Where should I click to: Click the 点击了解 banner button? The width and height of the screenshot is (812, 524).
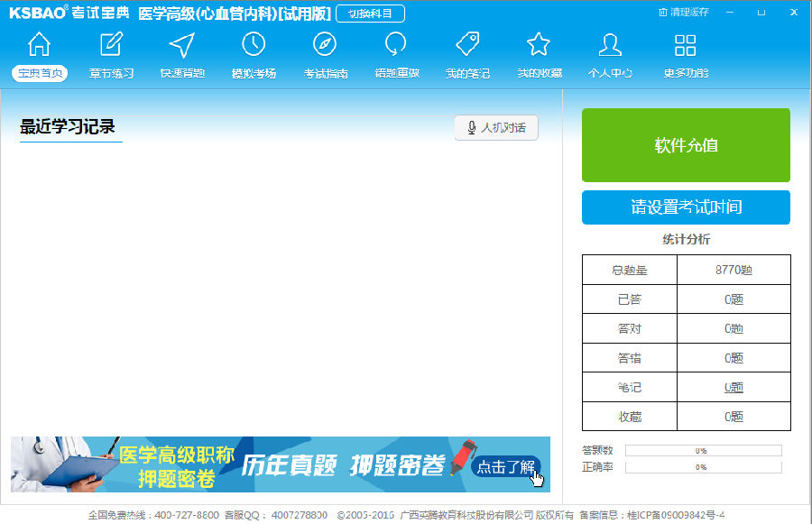point(505,466)
